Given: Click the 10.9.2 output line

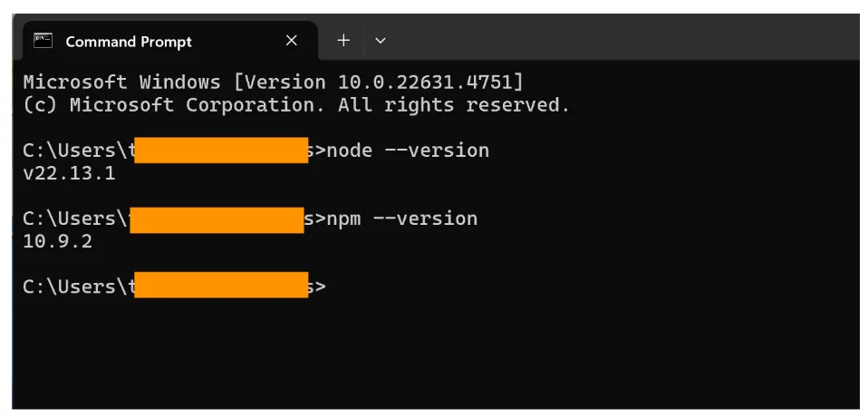Looking at the screenshot, I should click(58, 242).
